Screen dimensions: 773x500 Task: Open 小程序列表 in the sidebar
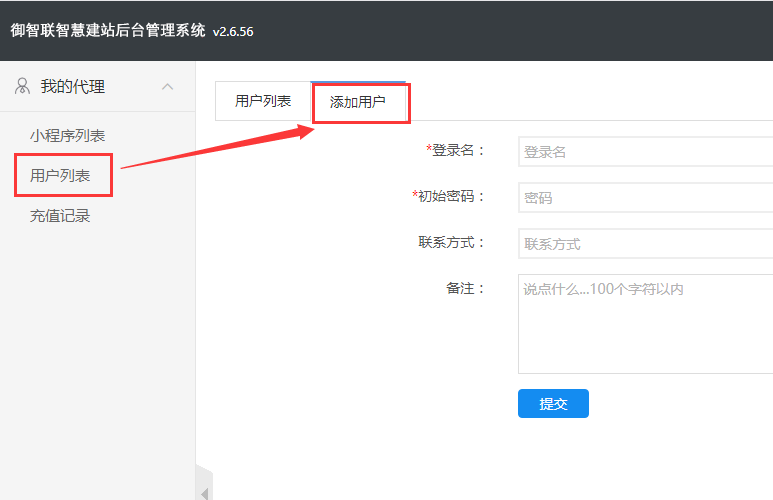pos(67,135)
